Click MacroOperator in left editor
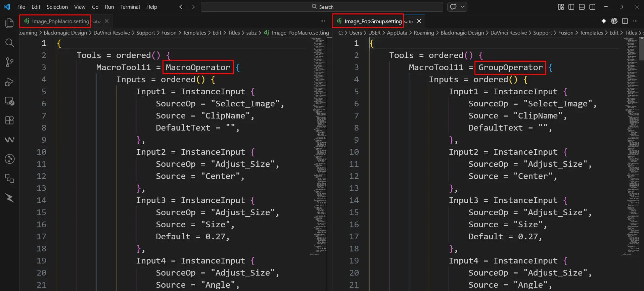 [x=198, y=67]
